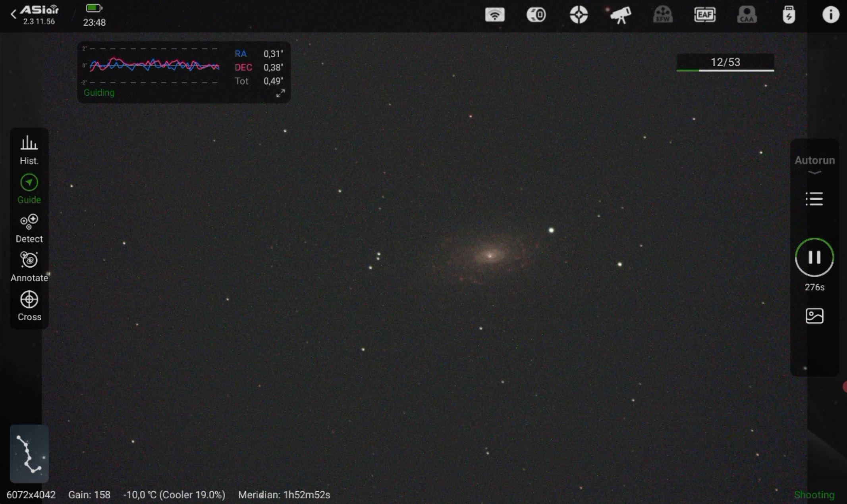This screenshot has height=504, width=847.
Task: Click the Tot 0,49" value
Action: coord(273,81)
